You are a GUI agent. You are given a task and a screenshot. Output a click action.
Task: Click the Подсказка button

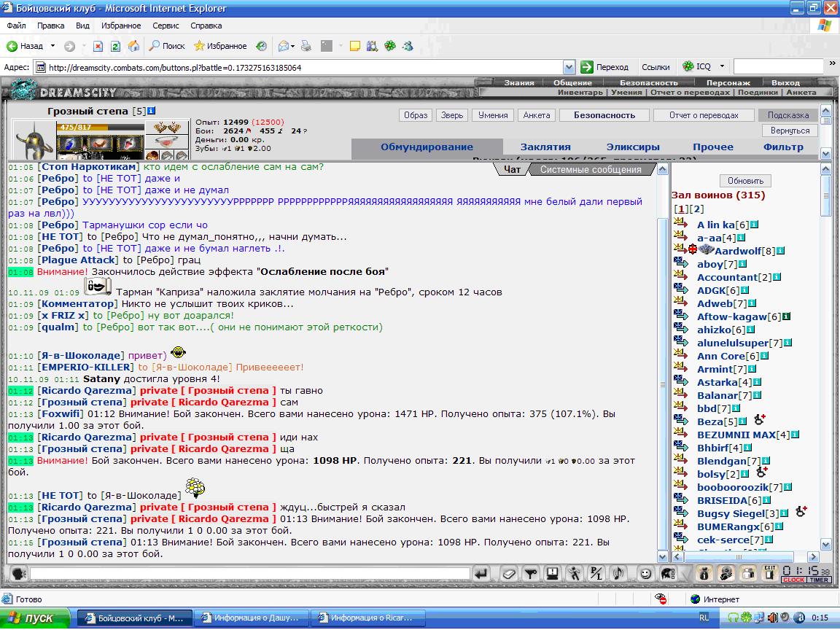(787, 115)
